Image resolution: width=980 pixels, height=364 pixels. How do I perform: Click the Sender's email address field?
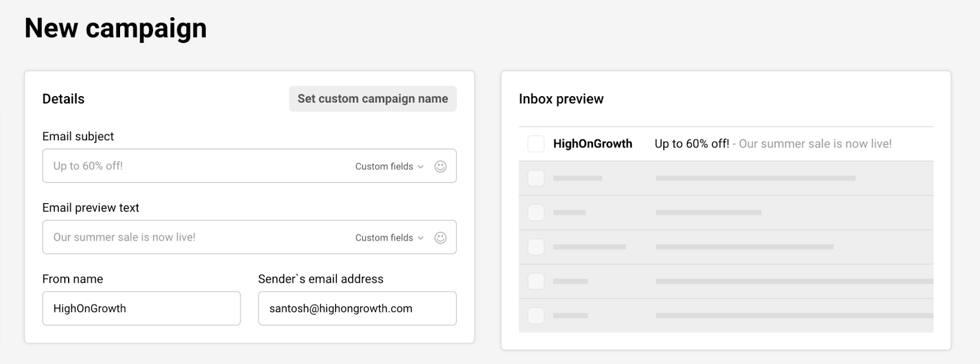pyautogui.click(x=357, y=308)
